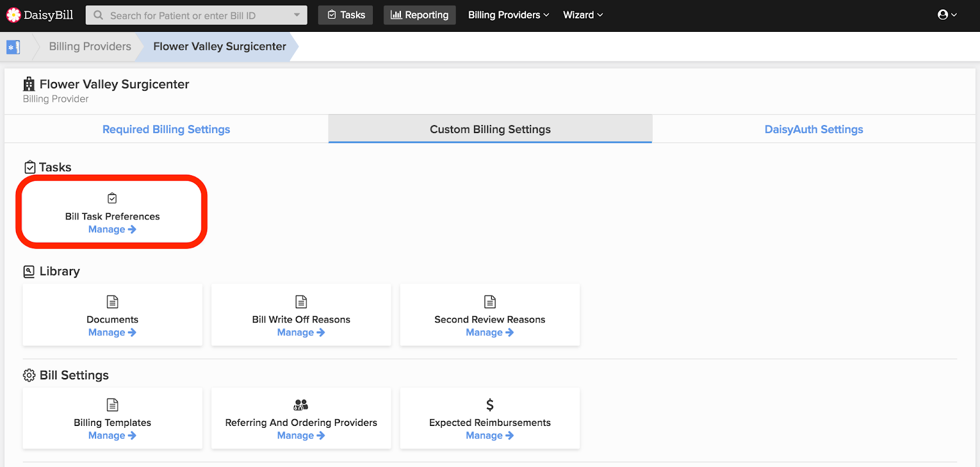Screen dimensions: 980x467
Task: Switch to Required Billing Settings tab
Action: tap(166, 129)
